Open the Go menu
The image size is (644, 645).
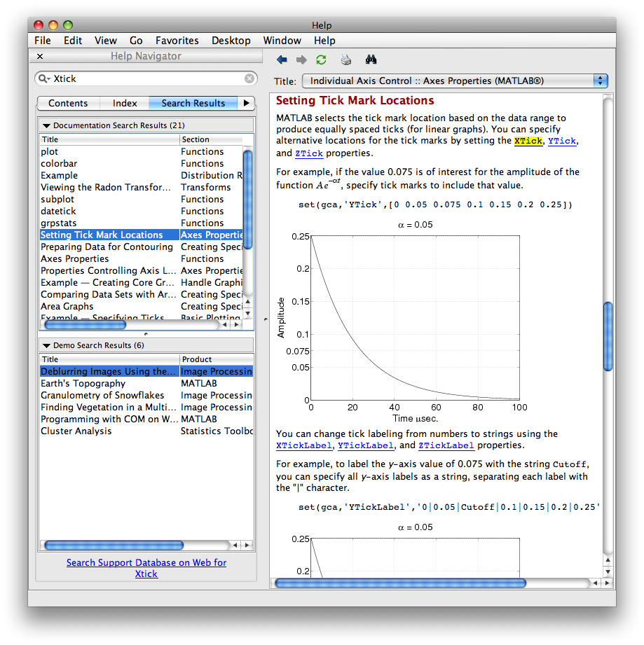pos(136,41)
